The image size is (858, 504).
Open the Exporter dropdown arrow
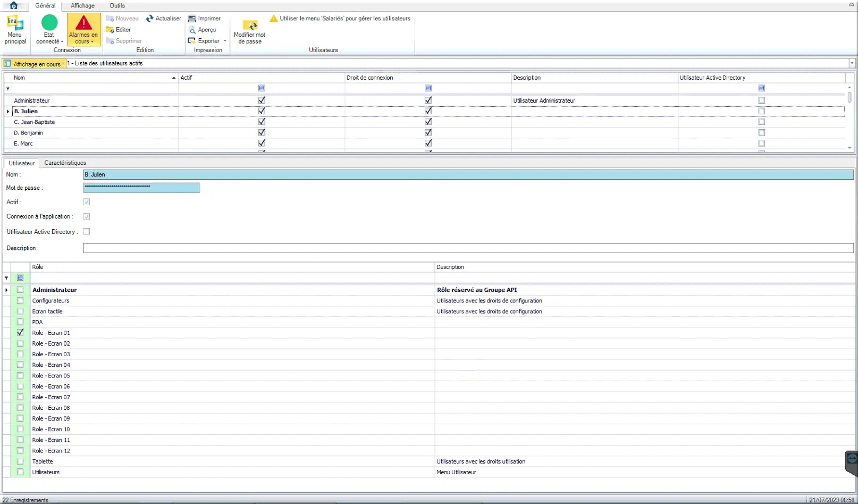(x=225, y=41)
